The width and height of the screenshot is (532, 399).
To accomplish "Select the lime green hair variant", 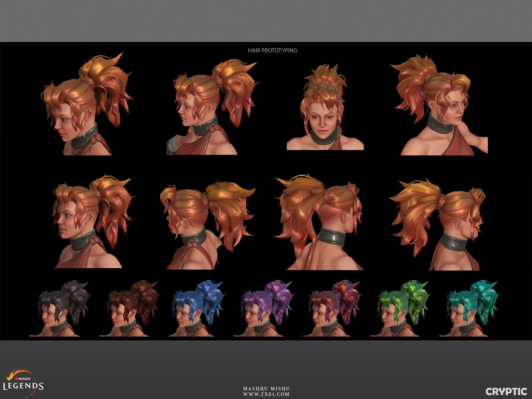I will 400,309.
